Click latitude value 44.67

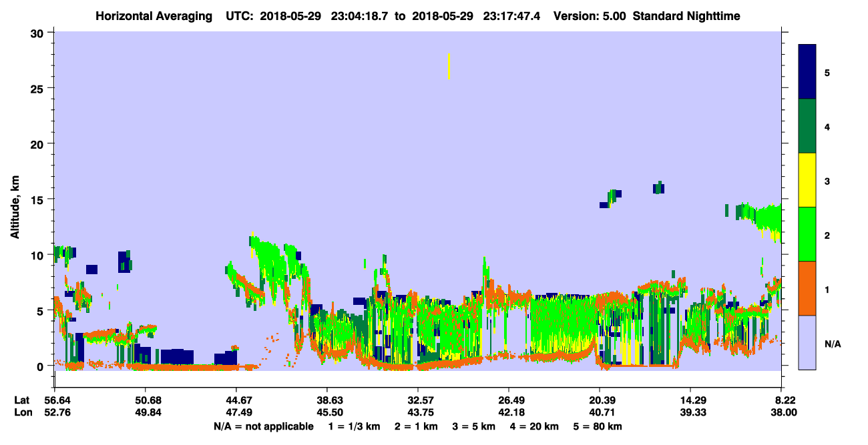[236, 400]
